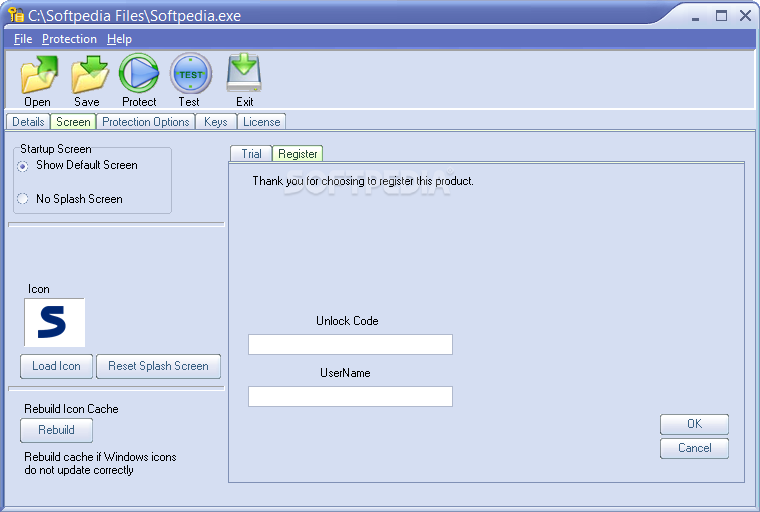This screenshot has width=760, height=512.
Task: Click the 'UserName' label
Action: click(x=345, y=373)
